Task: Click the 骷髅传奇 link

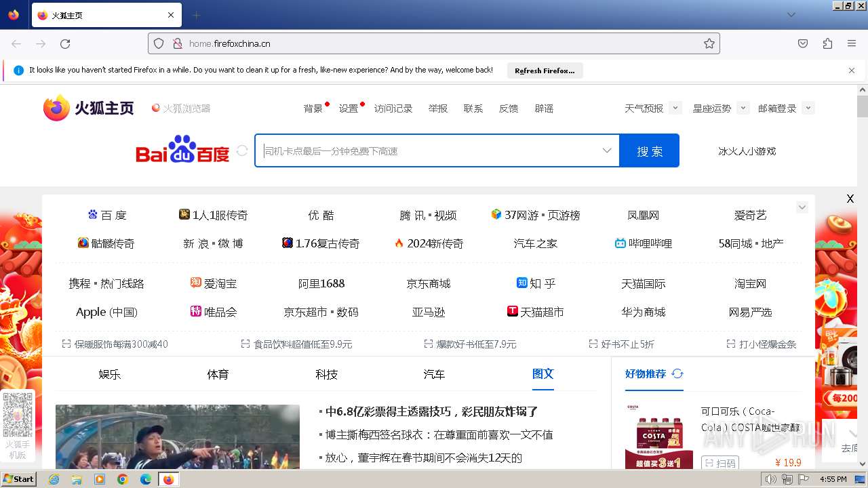Action: click(106, 243)
